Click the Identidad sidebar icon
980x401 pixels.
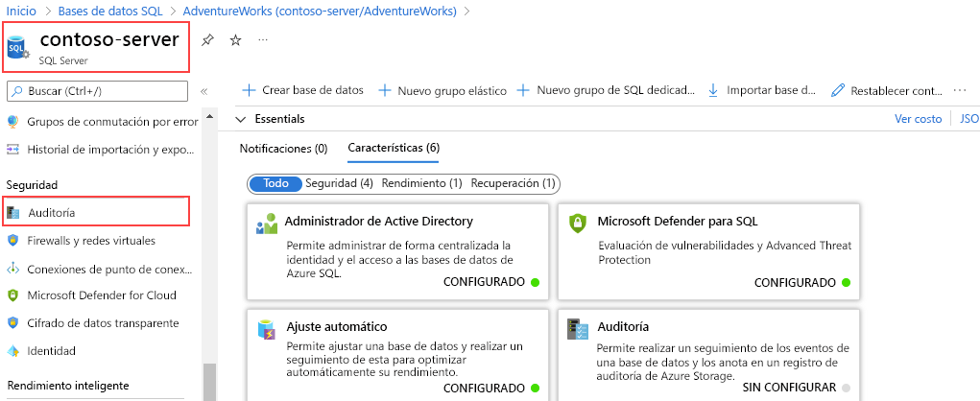click(13, 351)
